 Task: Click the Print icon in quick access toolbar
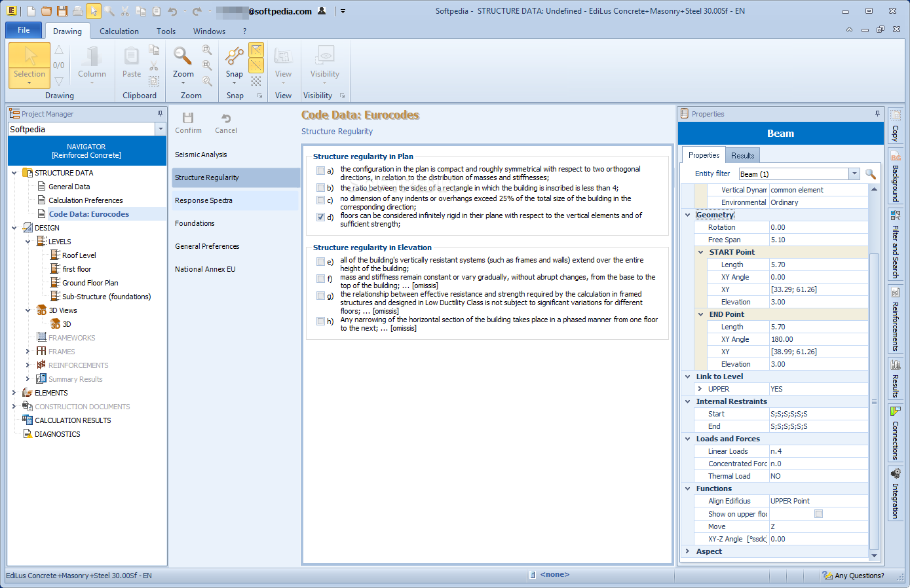point(78,11)
